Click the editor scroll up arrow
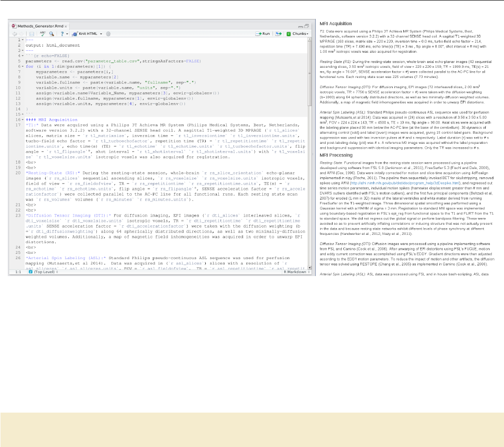 tap(309, 39)
